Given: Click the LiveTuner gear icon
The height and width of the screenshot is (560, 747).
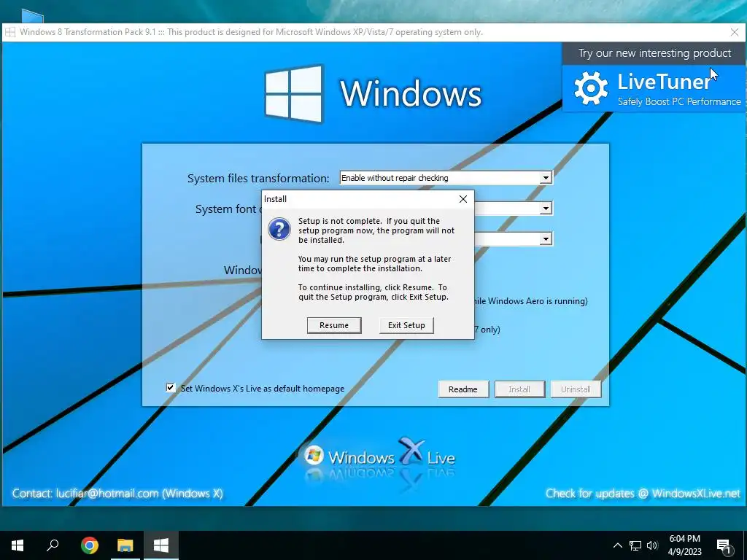Looking at the screenshot, I should point(591,88).
